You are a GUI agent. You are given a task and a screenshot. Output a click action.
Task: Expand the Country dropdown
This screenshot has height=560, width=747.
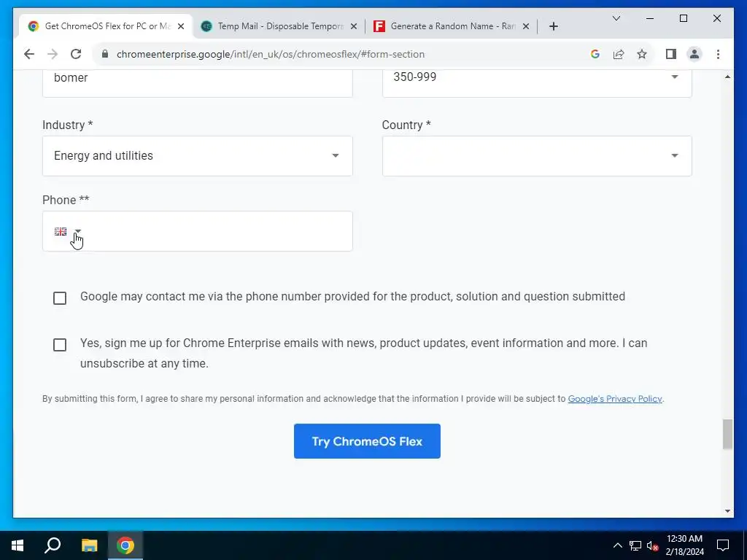point(537,156)
